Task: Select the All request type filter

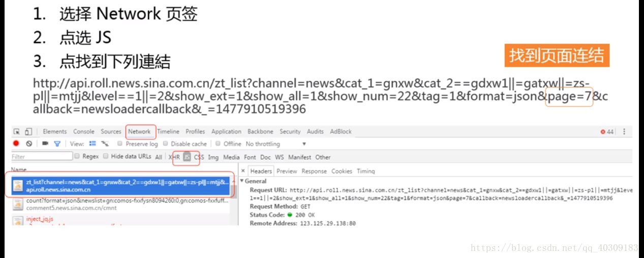Action: tap(159, 157)
